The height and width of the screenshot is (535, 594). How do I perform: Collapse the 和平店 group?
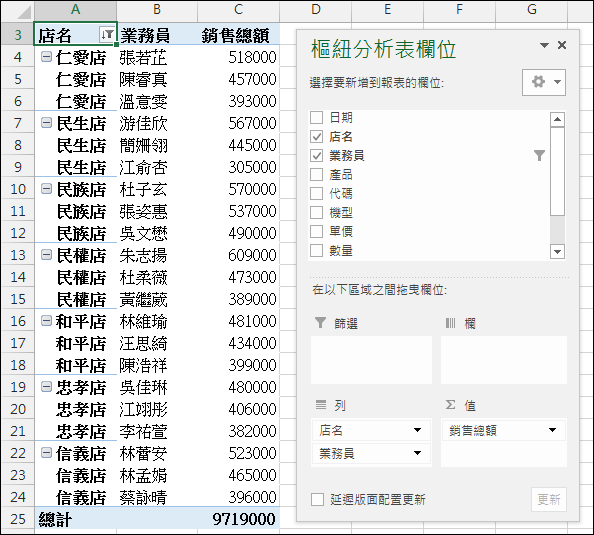pos(46,321)
